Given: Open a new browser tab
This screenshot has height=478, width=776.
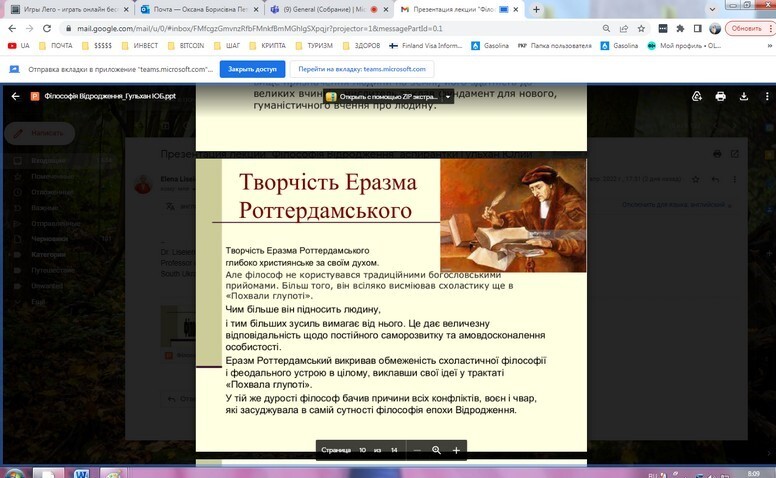Looking at the screenshot, I should [537, 8].
